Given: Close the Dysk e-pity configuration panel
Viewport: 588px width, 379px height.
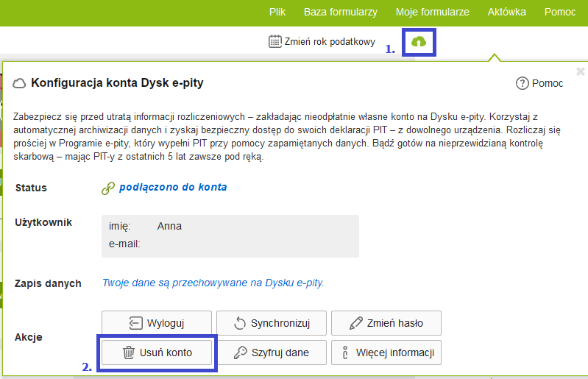Looking at the screenshot, I should [580, 71].
